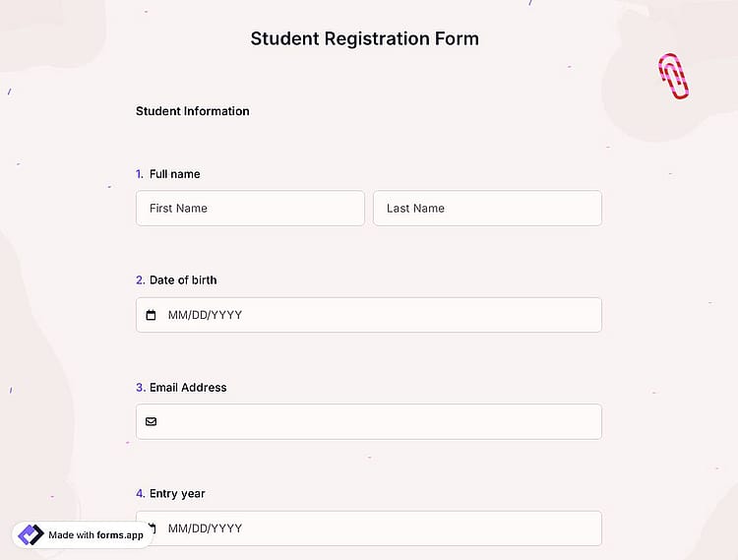
Task: Click the Date of birth question label
Action: click(183, 280)
